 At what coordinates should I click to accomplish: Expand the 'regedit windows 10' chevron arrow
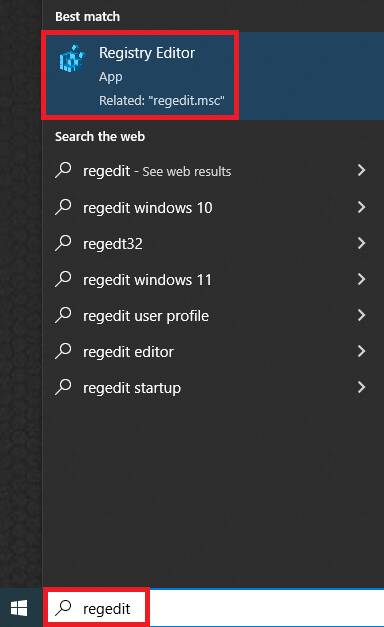[361, 207]
